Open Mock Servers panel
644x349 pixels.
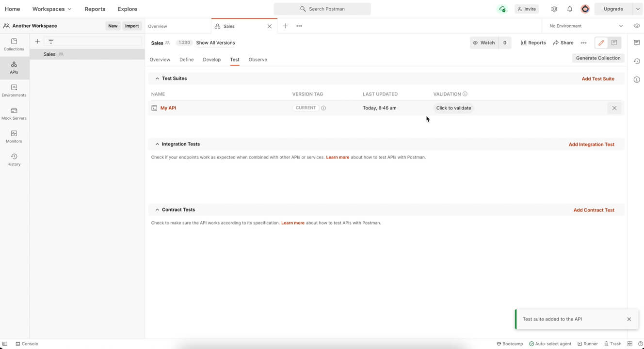tap(14, 114)
